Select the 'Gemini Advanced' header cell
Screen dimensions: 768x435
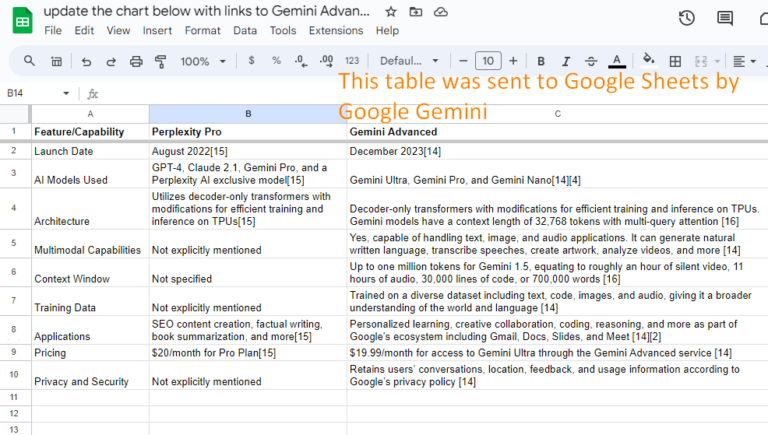click(x=557, y=132)
